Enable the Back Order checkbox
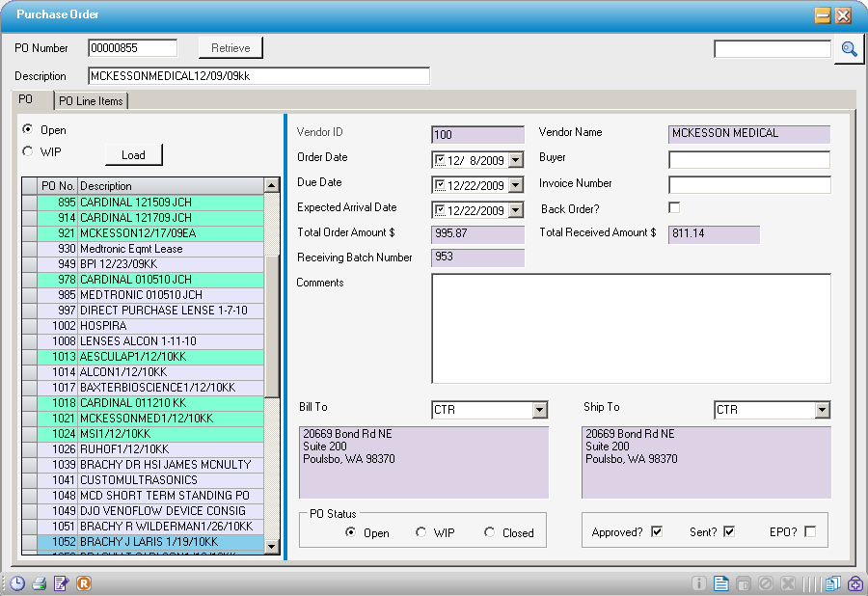The image size is (868, 596). click(x=673, y=206)
